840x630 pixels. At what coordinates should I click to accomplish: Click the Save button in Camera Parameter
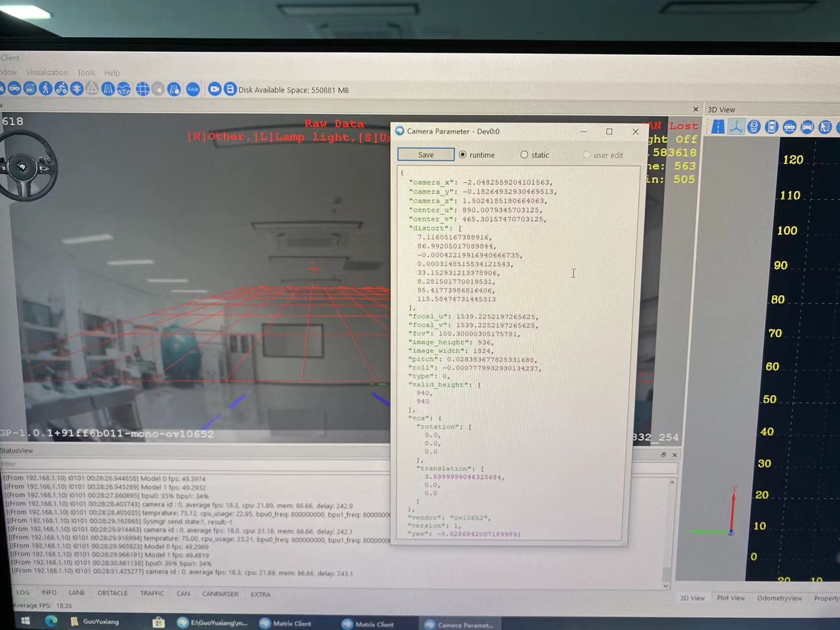pyautogui.click(x=426, y=155)
